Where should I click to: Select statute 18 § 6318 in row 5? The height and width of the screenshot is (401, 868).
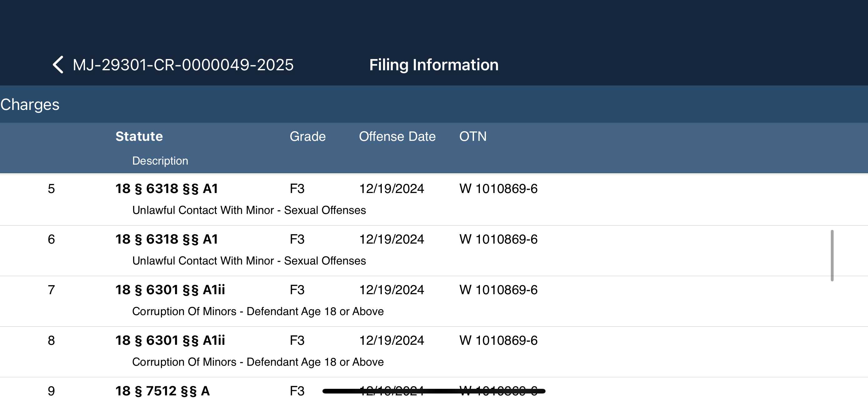pyautogui.click(x=167, y=189)
